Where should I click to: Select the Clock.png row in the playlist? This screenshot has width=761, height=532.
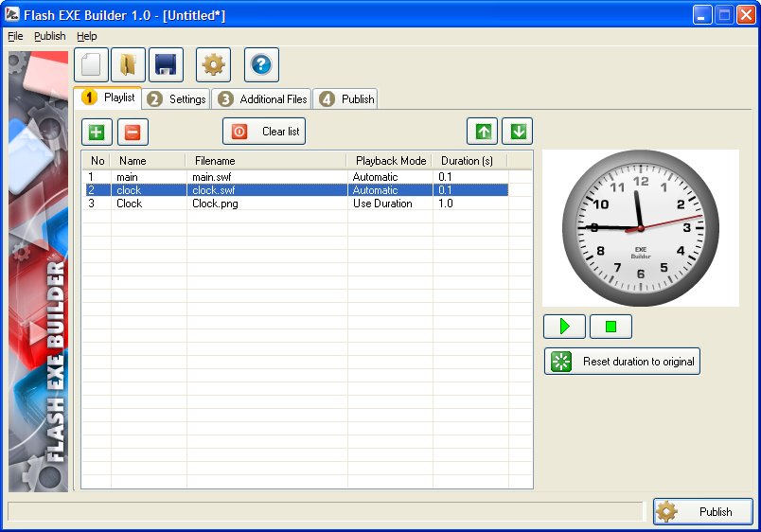218,204
